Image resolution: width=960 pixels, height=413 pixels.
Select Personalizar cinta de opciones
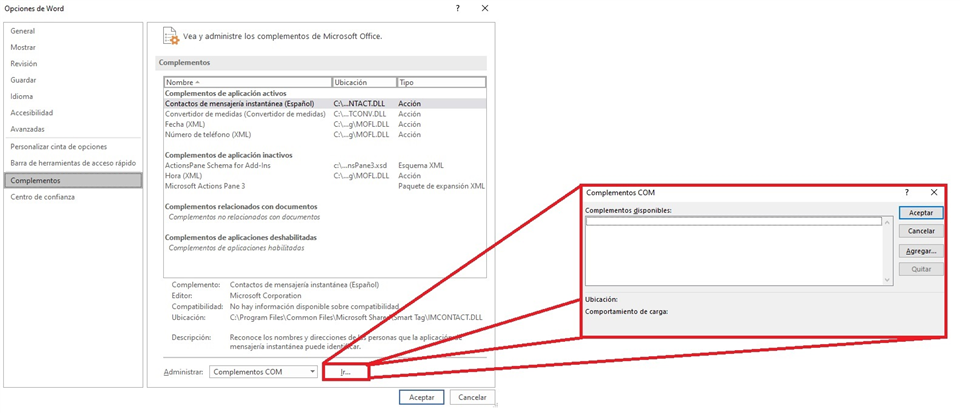[x=58, y=146]
